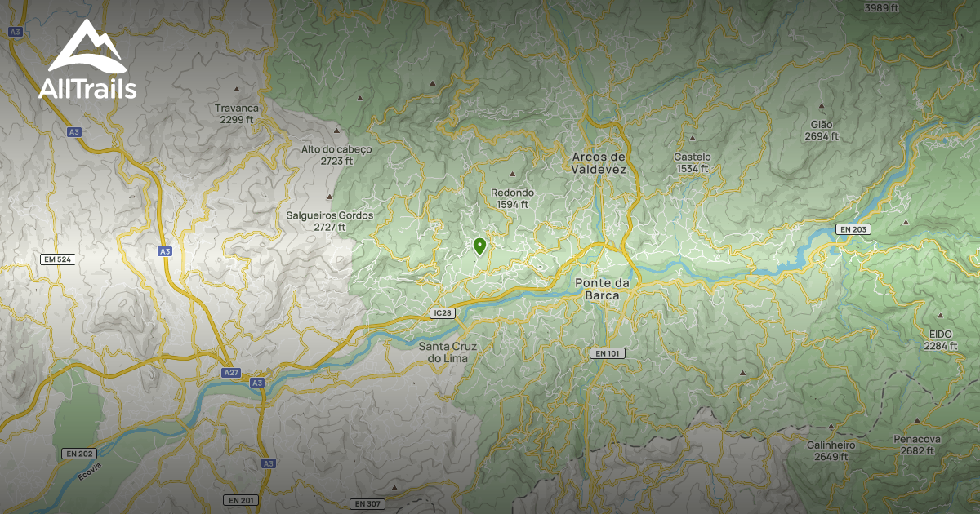Image resolution: width=980 pixels, height=514 pixels.
Task: Click the Penacova 2682 ft label
Action: coord(917,445)
